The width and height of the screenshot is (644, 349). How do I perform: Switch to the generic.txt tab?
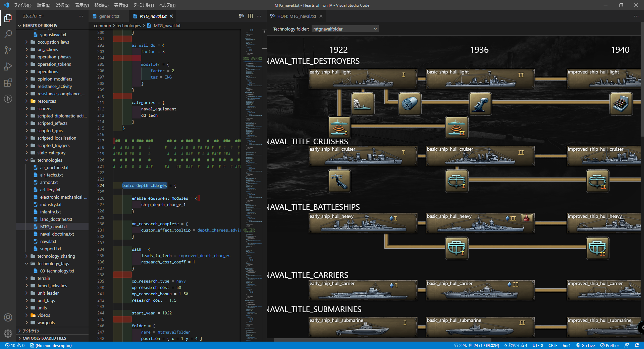tap(109, 16)
